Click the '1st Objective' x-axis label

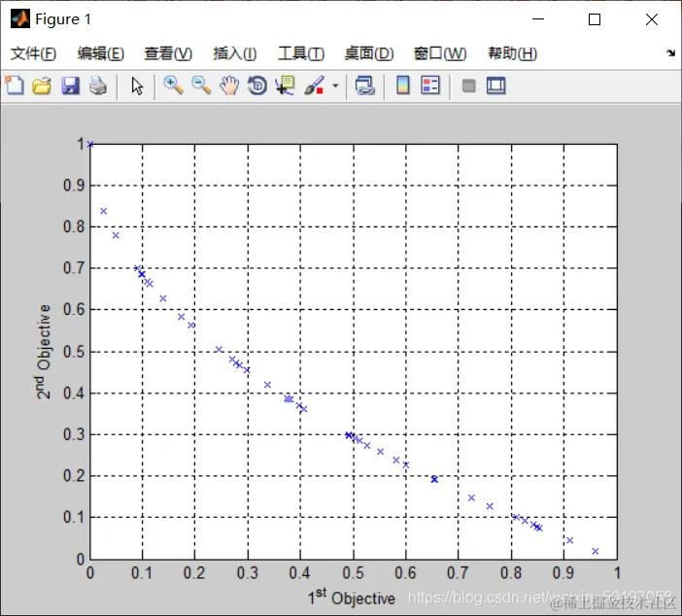pos(352,597)
